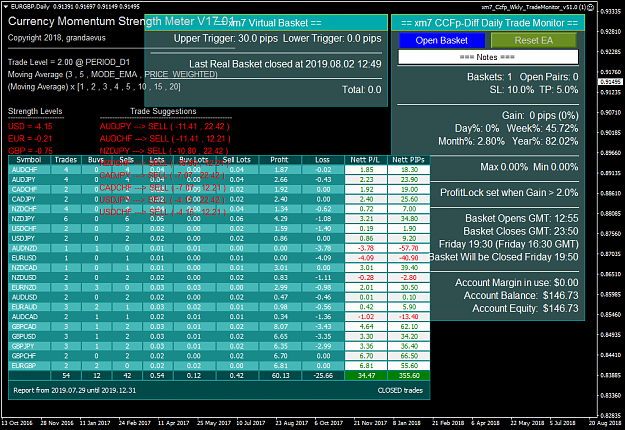The height and width of the screenshot is (430, 625).
Task: Click the 'Baskets: 1' label
Action: [x=489, y=77]
